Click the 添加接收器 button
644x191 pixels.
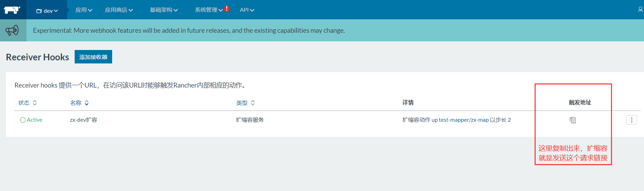click(x=93, y=57)
